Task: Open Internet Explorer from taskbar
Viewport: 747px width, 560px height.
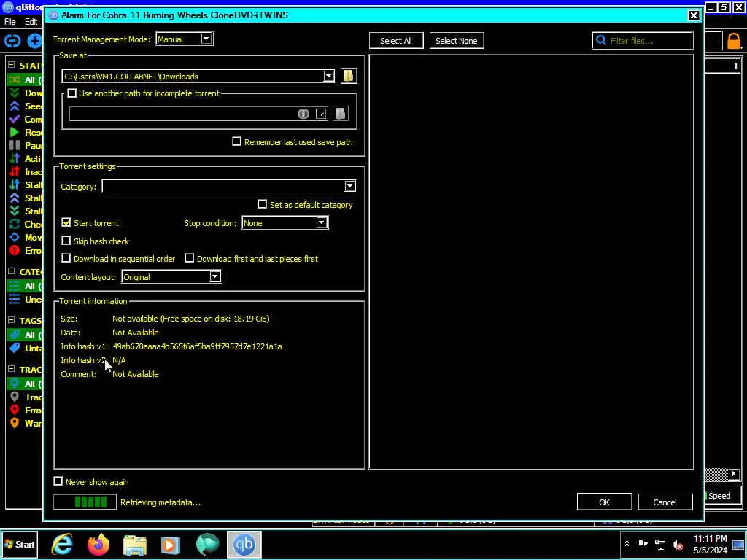Action: pyautogui.click(x=62, y=544)
